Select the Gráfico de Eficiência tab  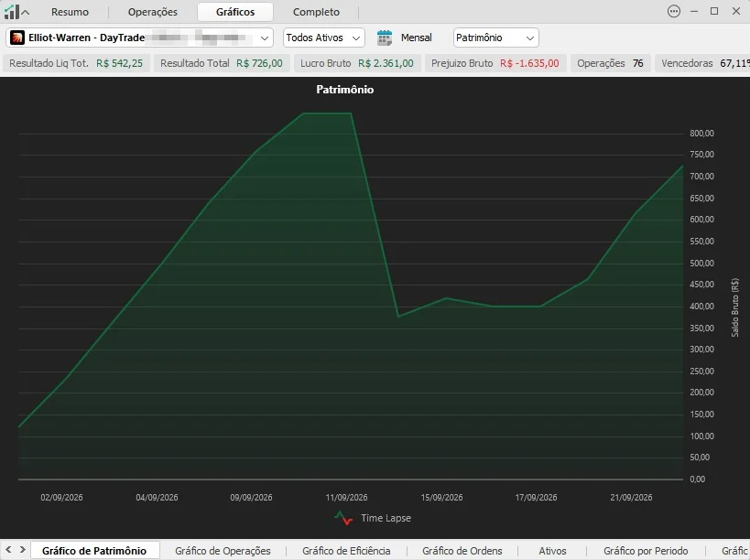pyautogui.click(x=346, y=551)
